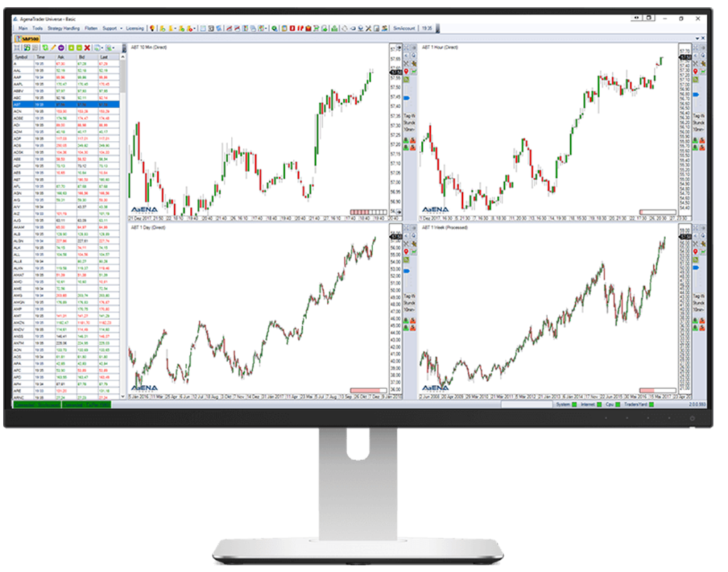Click the 10min timeframe button on 10 Min chart

(409, 129)
